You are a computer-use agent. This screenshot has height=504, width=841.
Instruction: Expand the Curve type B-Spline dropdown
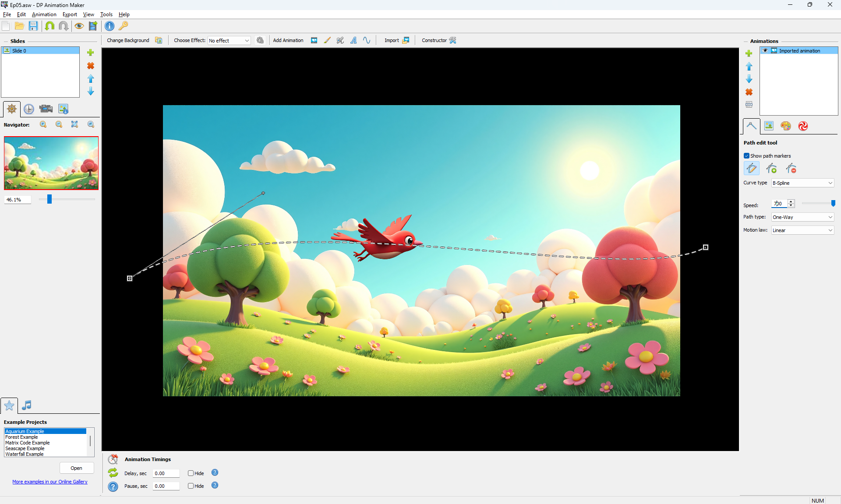pos(802,183)
